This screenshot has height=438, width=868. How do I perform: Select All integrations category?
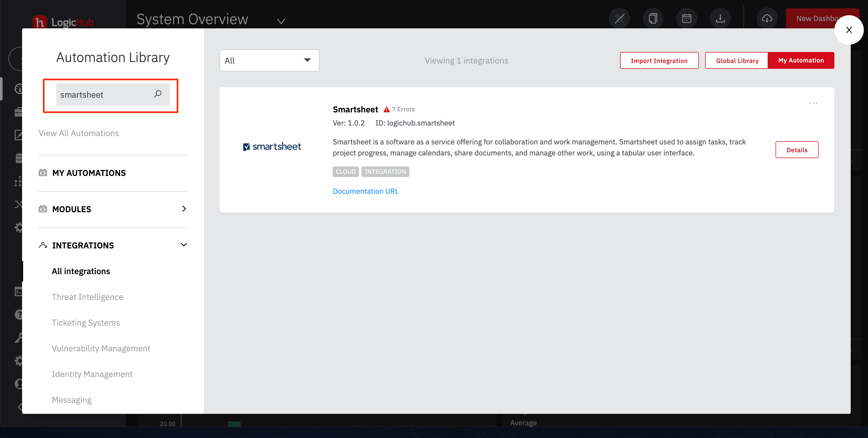[x=81, y=271]
